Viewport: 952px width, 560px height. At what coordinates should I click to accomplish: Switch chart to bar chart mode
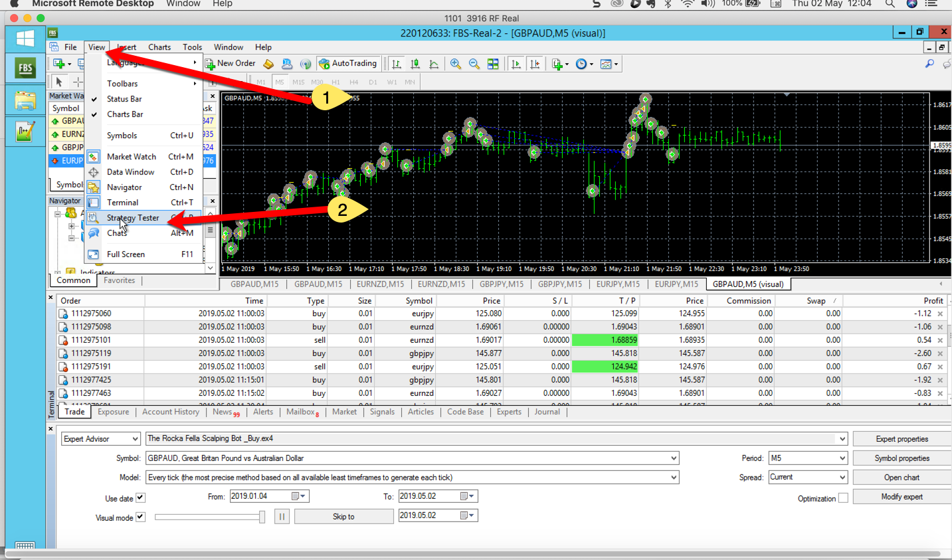tap(397, 64)
